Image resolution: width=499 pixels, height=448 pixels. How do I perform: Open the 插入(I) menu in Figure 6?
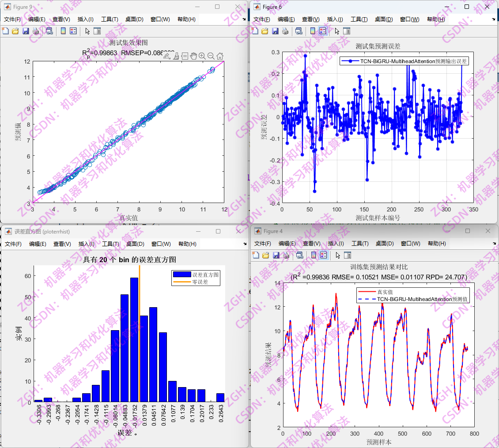335,19
